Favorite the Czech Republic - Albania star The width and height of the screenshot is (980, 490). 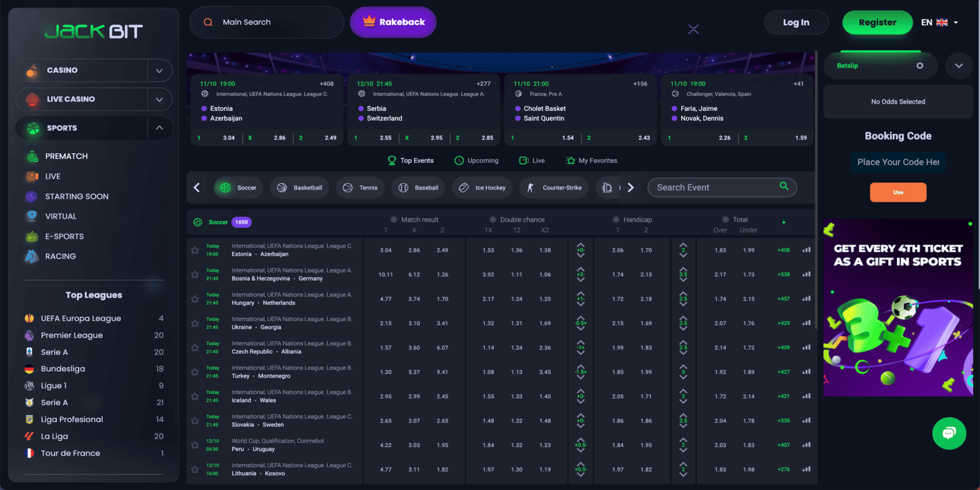pos(195,347)
